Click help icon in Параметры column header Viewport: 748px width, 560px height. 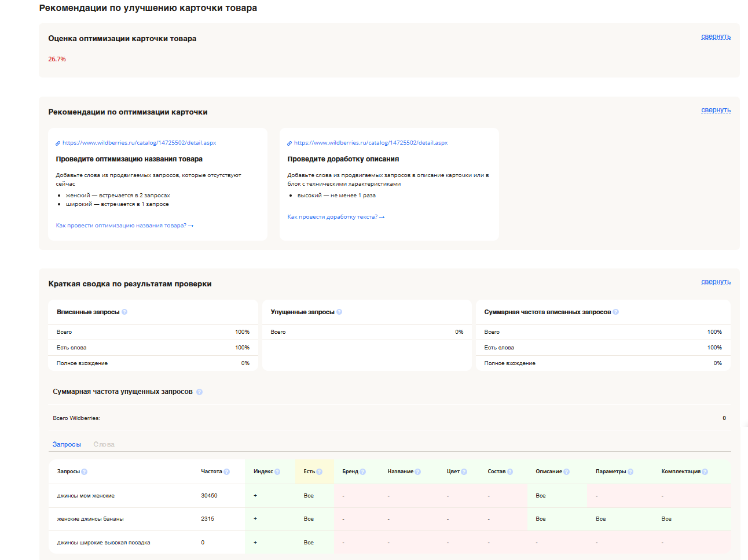pos(630,472)
